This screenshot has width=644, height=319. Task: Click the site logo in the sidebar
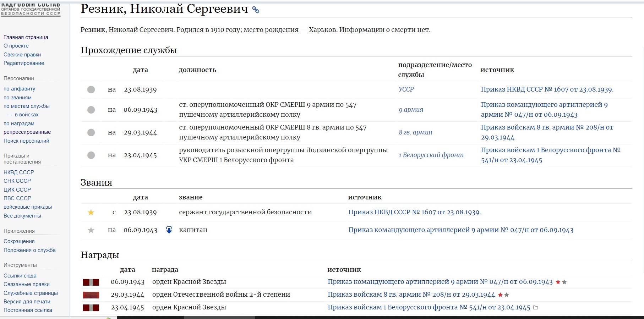[x=31, y=10]
